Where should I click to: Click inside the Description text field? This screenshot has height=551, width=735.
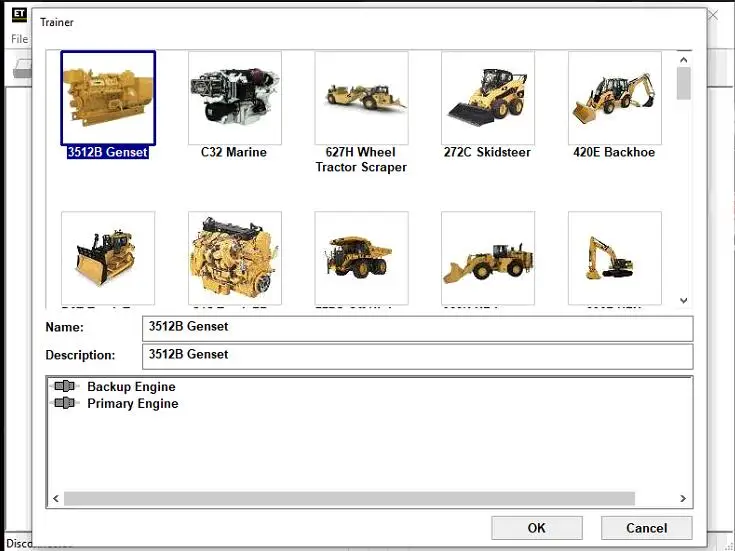(417, 356)
